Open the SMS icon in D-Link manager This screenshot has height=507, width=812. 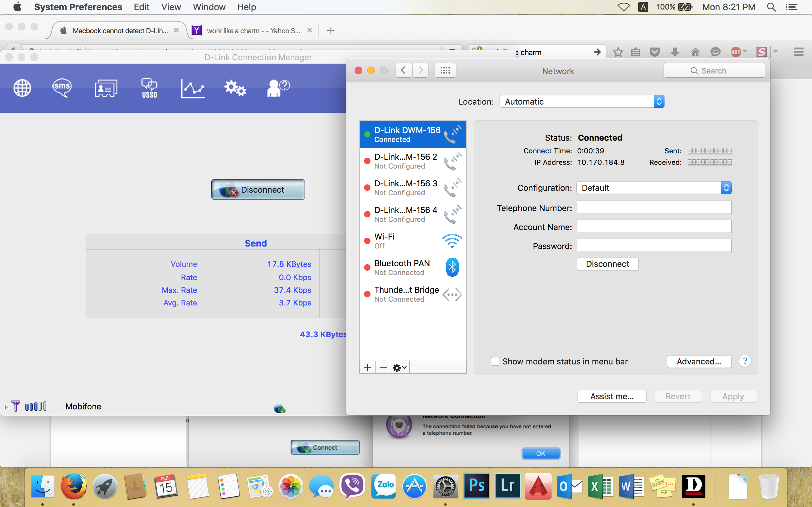point(62,88)
